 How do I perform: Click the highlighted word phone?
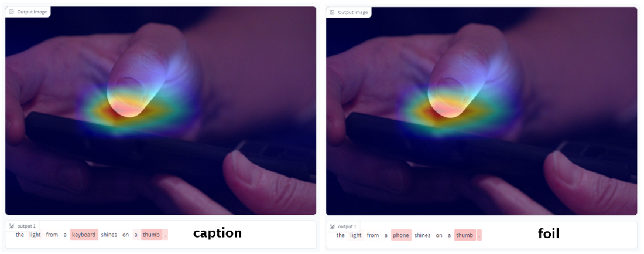(401, 235)
